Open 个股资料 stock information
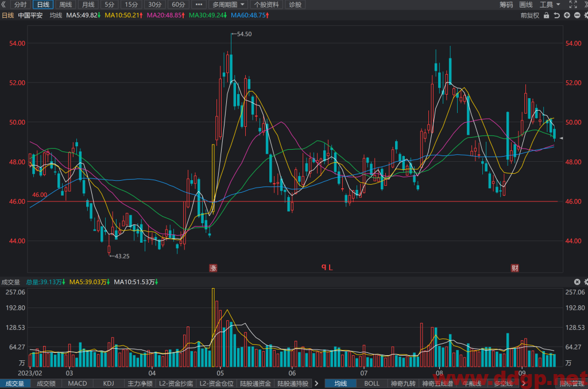 [266, 5]
